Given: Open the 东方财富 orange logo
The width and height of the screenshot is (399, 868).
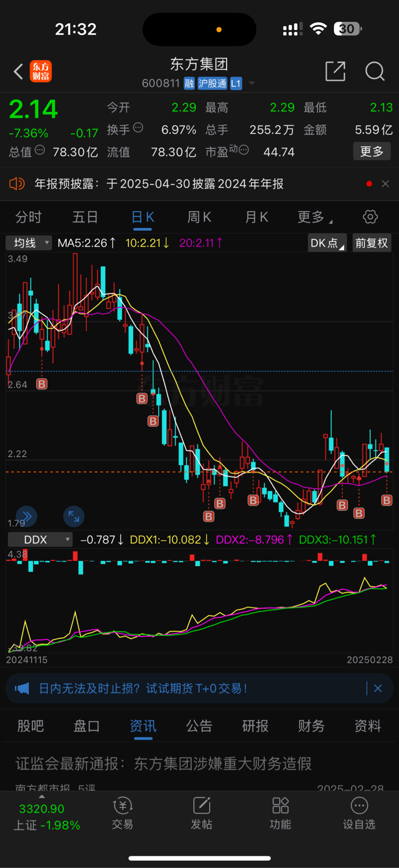Looking at the screenshot, I should pyautogui.click(x=41, y=71).
